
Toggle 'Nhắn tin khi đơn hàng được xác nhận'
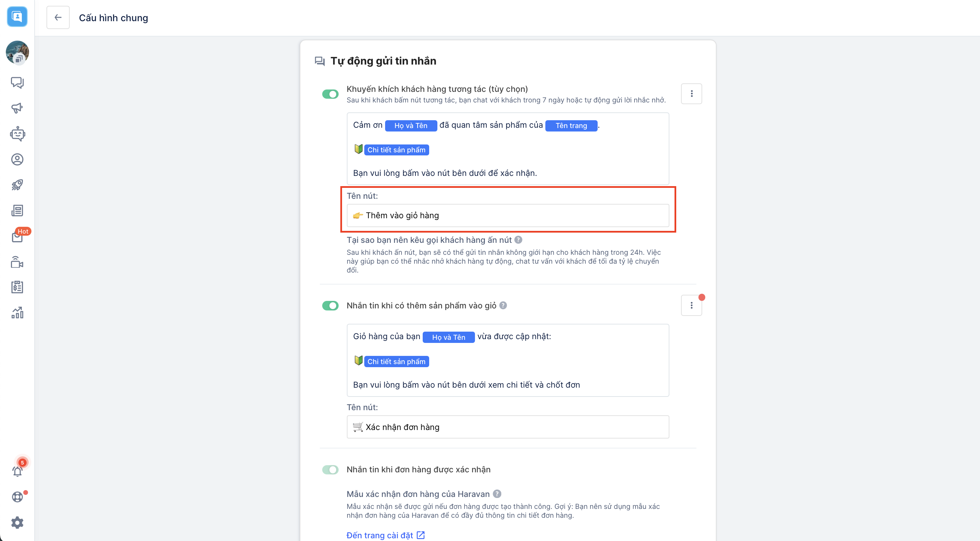pyautogui.click(x=330, y=470)
